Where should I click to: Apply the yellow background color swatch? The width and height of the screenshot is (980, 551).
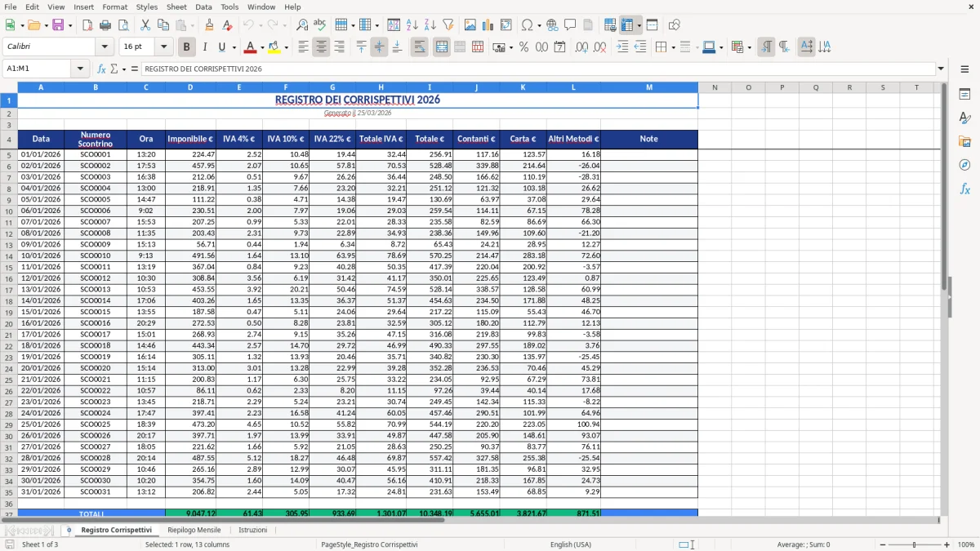coord(274,47)
